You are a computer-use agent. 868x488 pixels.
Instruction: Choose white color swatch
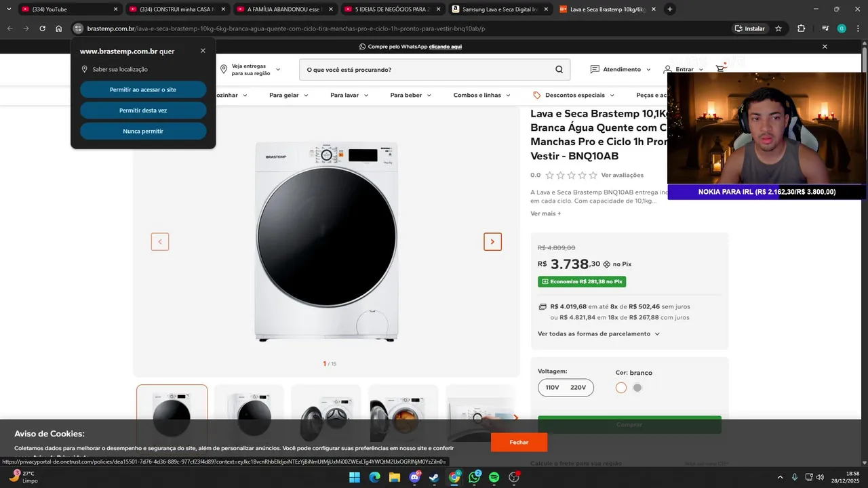coord(621,388)
